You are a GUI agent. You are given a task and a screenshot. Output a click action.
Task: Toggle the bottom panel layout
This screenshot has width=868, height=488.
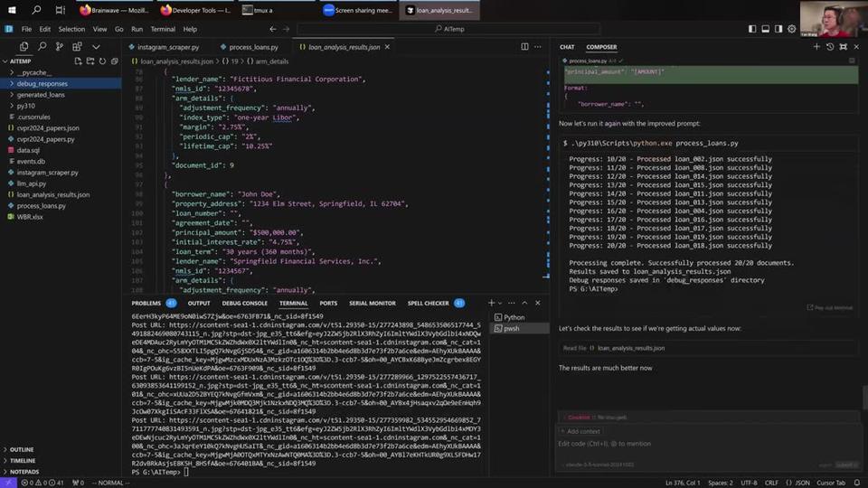coord(766,29)
